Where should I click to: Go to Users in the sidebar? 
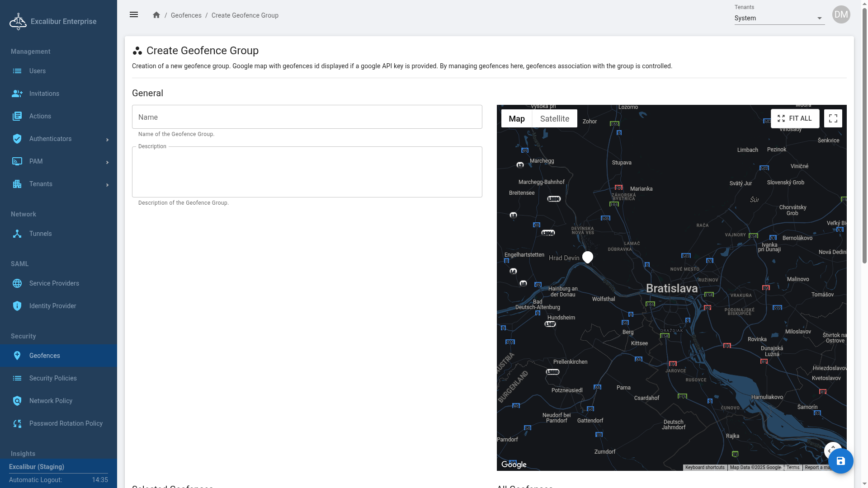point(38,71)
